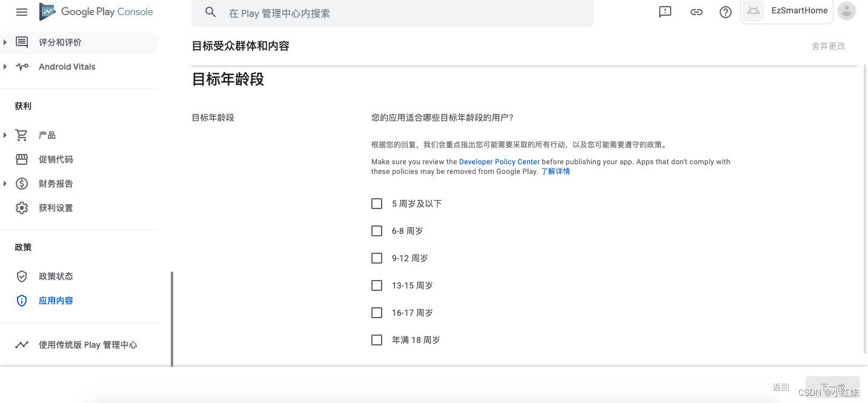Click the 了解详情 link
Image resolution: width=868 pixels, height=403 pixels.
555,171
